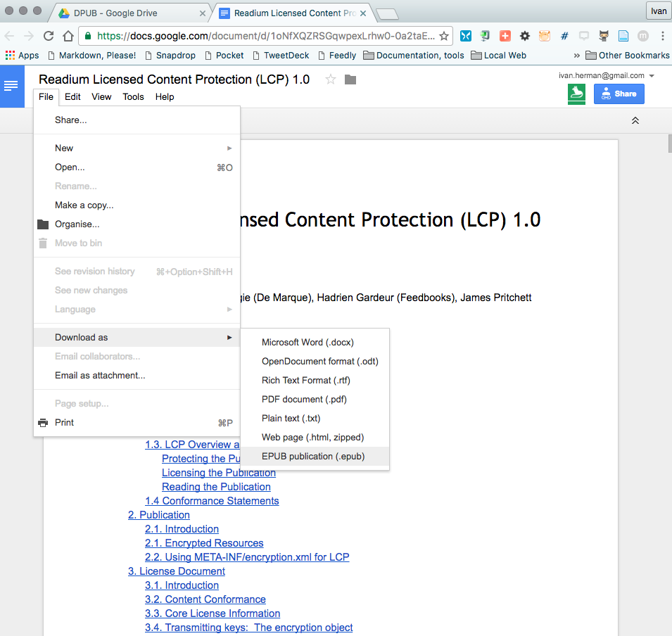Image resolution: width=672 pixels, height=636 pixels.
Task: Download as Plain text (.txt)
Action: pyautogui.click(x=315, y=419)
